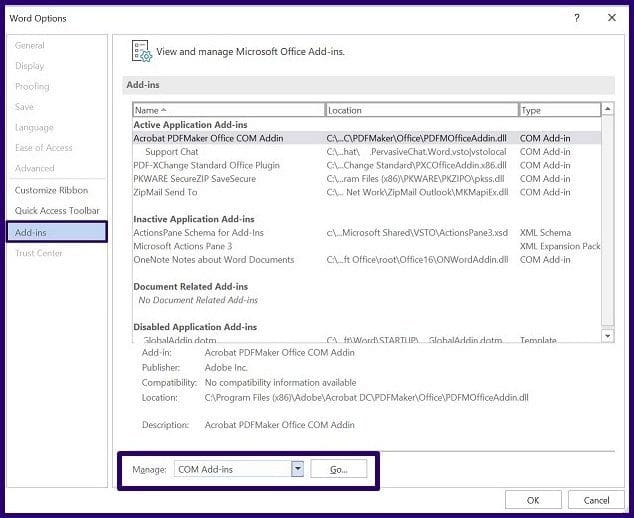
Task: Click the XML Schema type cell
Action: tap(545, 233)
